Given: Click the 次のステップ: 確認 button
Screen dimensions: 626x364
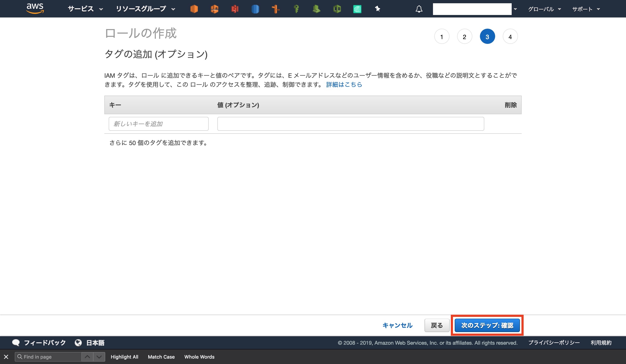Looking at the screenshot, I should click(x=487, y=325).
